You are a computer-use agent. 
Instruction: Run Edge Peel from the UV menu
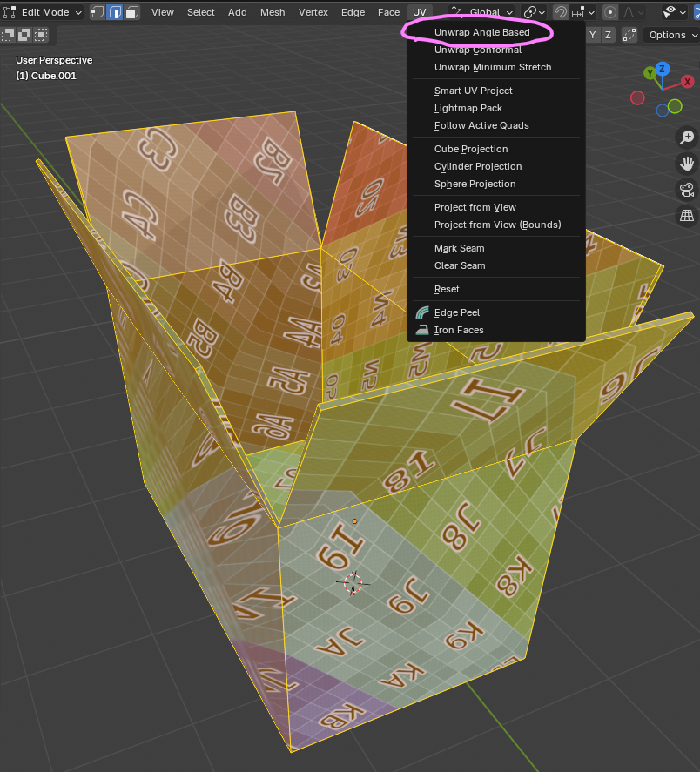click(457, 312)
